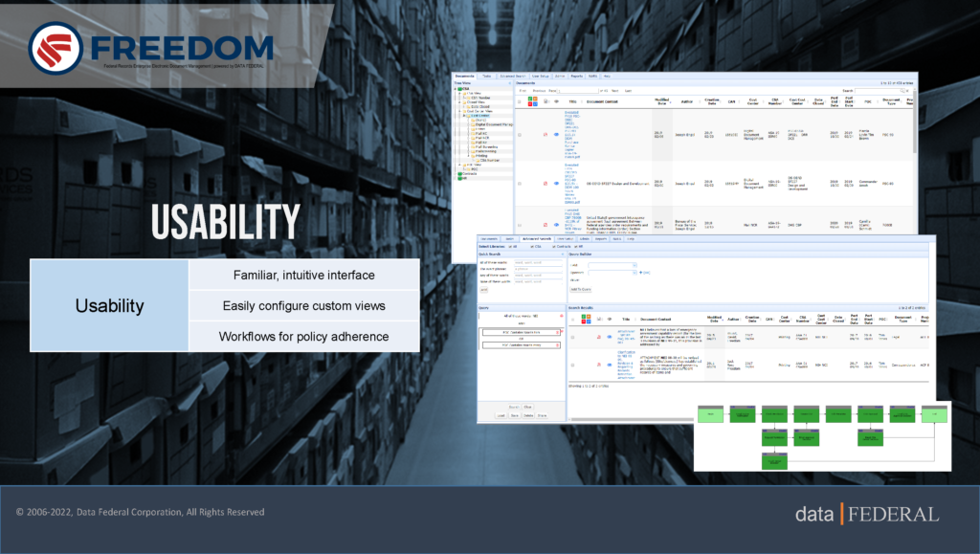
Task: Sort by Modified Date column in Documents grid
Action: 662,101
